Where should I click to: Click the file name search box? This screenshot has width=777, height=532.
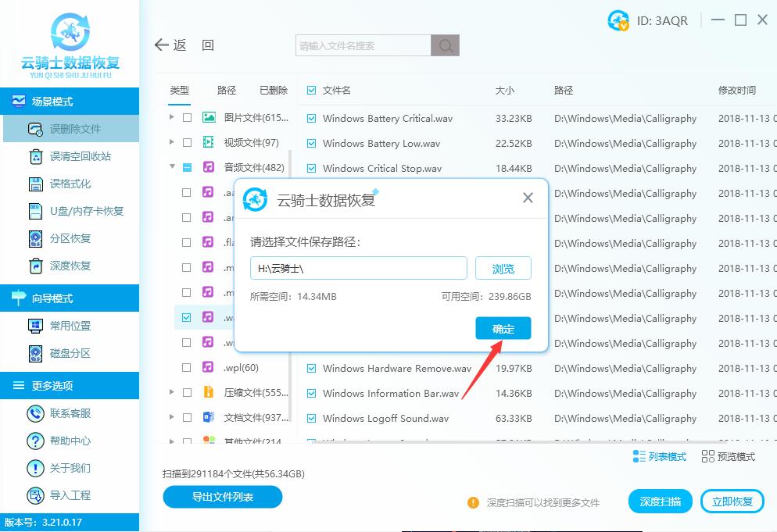click(363, 45)
